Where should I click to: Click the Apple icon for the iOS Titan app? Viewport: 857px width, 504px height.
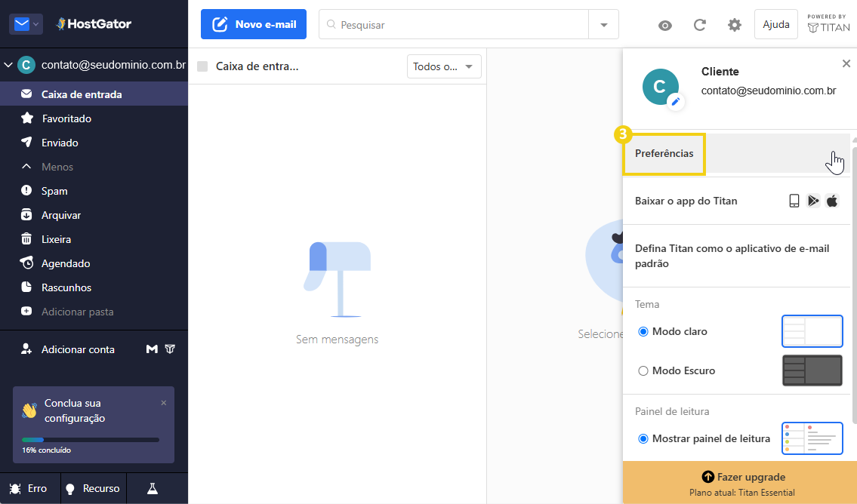pos(831,201)
